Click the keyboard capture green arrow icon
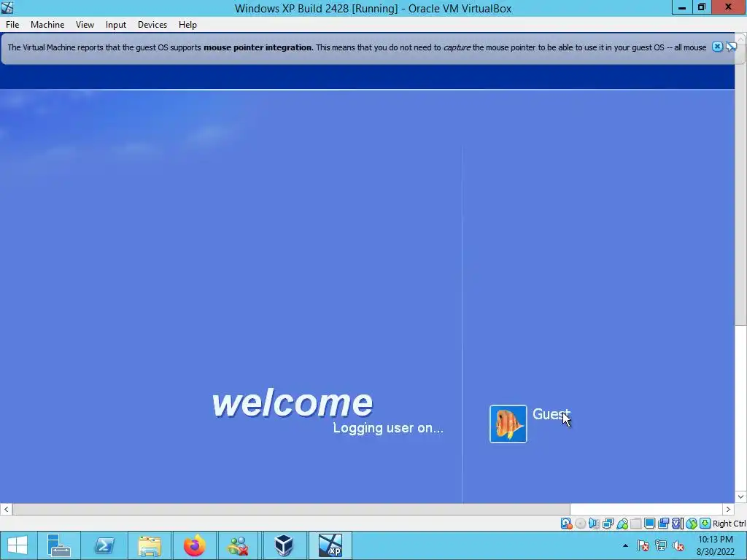Screen dimensions: 747x560 coord(705,524)
